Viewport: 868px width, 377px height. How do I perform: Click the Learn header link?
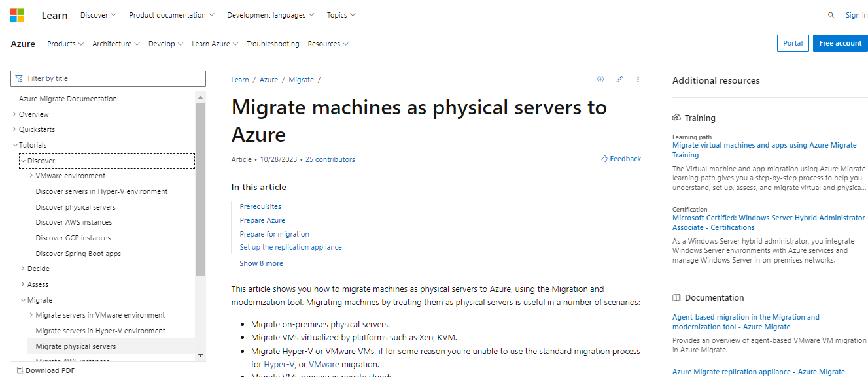tap(54, 15)
